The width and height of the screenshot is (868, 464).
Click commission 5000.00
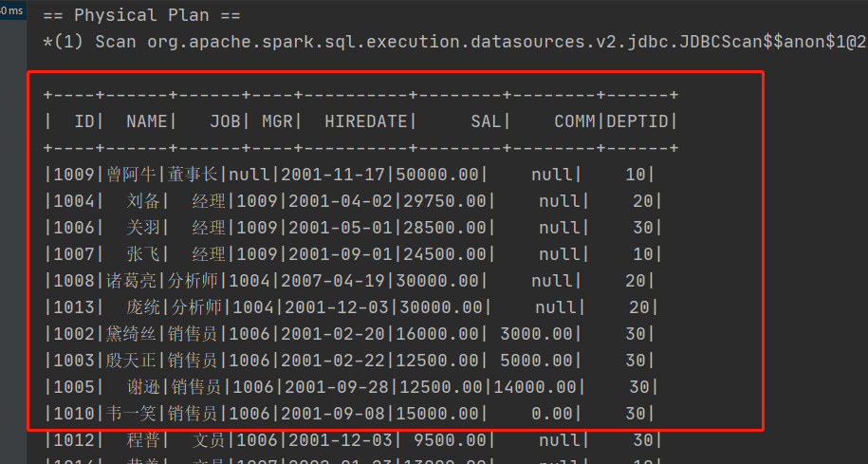point(536,361)
